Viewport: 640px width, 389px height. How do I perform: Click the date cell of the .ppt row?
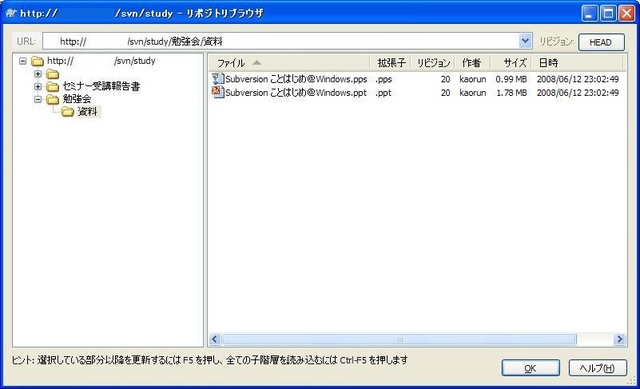coord(578,93)
